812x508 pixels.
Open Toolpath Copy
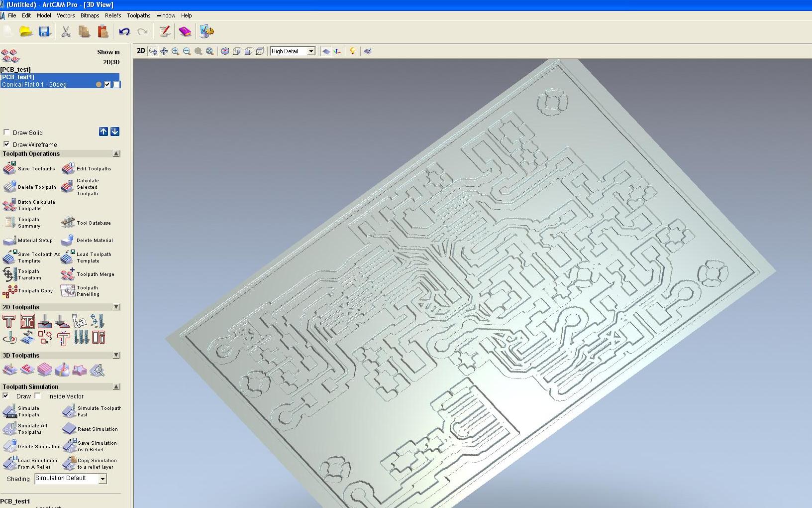click(27, 291)
